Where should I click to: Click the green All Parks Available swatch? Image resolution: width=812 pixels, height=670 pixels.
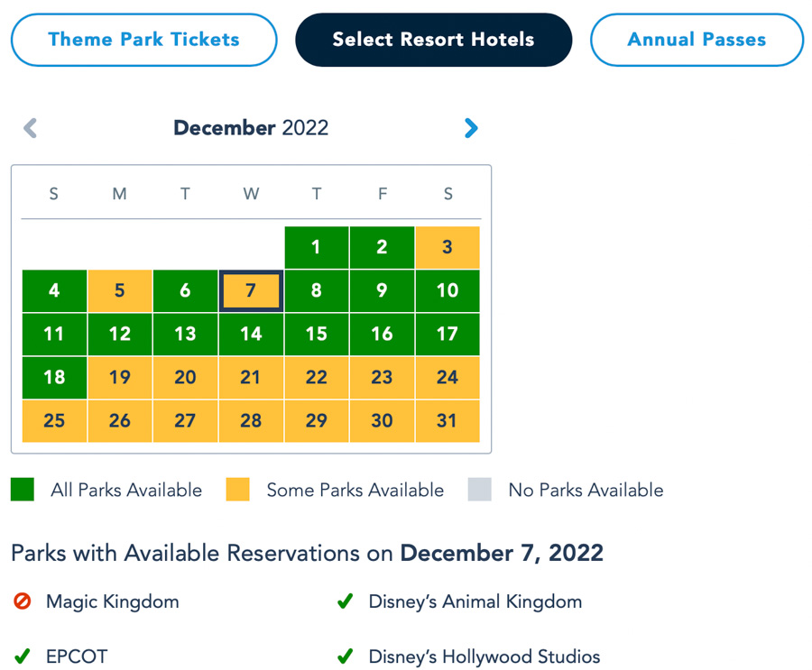23,490
